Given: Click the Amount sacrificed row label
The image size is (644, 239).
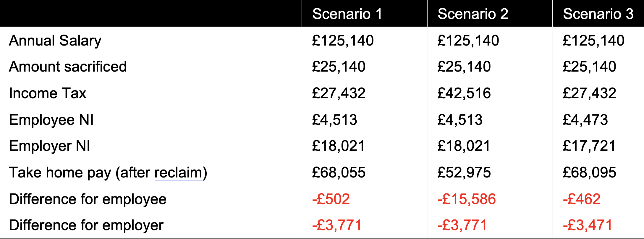Looking at the screenshot, I should 68,67.
